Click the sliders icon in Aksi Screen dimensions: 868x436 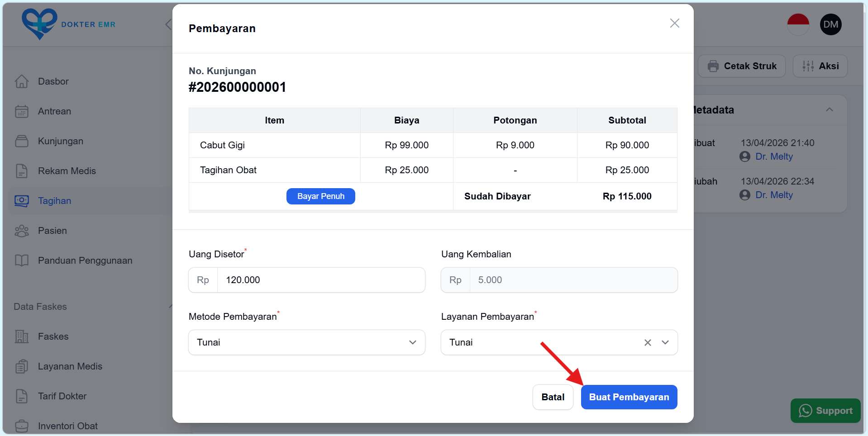coord(808,66)
